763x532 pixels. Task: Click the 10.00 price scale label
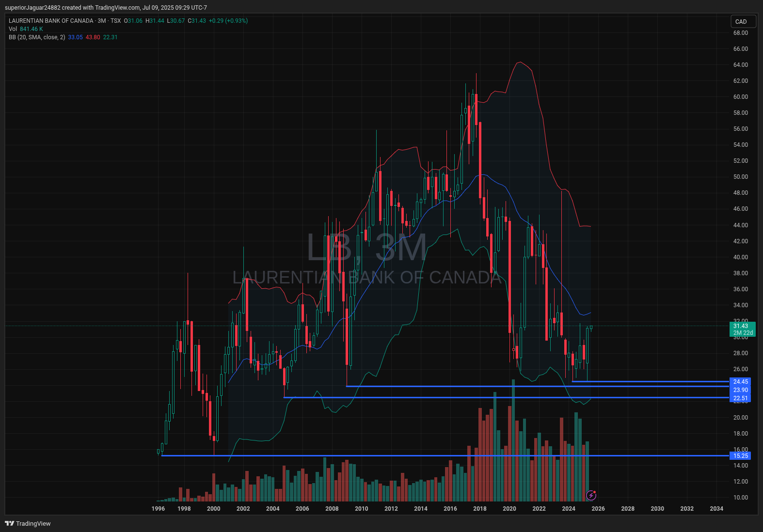coord(741,498)
